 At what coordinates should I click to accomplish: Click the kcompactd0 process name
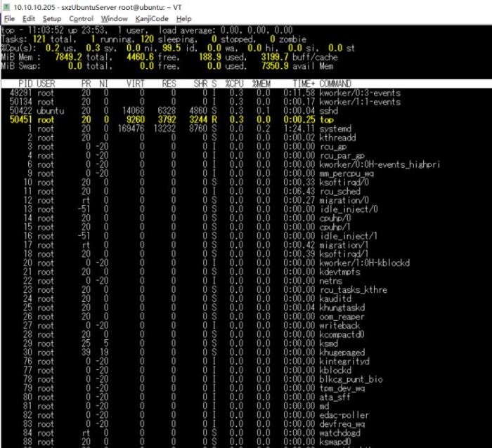click(x=342, y=334)
